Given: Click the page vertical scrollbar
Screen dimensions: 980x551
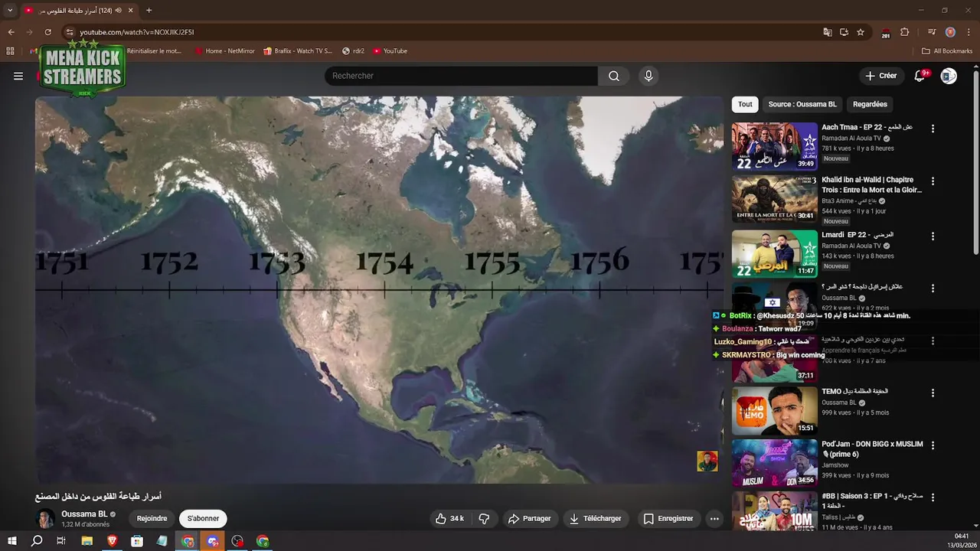Looking at the screenshot, I should (975, 161).
